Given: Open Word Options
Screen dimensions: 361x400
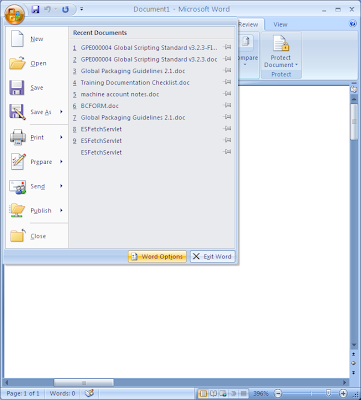Looking at the screenshot, I should [157, 257].
